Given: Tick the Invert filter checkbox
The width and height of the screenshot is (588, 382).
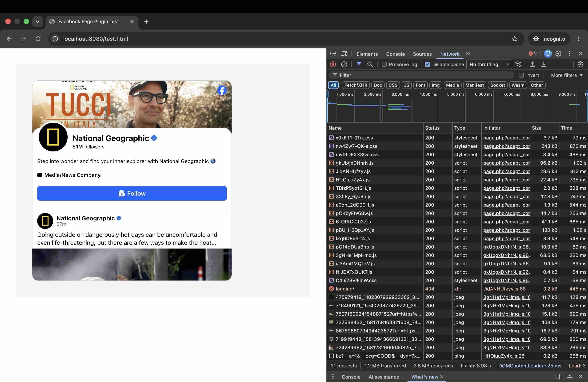Looking at the screenshot, I should pos(521,75).
